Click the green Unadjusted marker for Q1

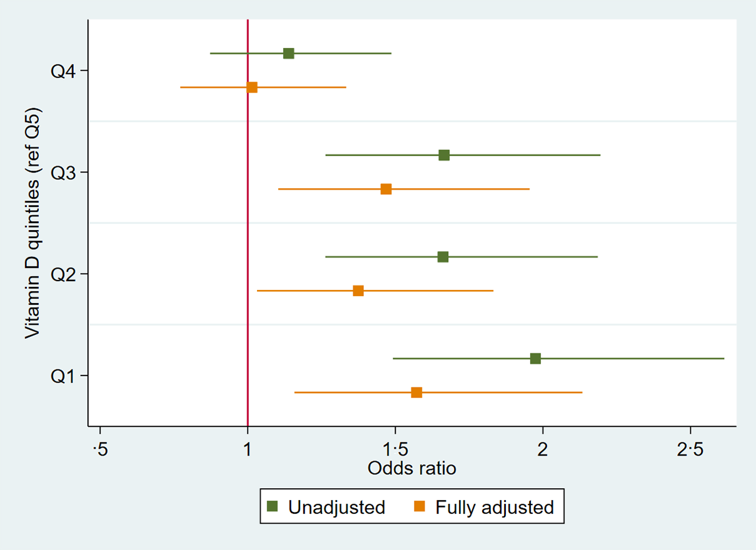coord(535,358)
